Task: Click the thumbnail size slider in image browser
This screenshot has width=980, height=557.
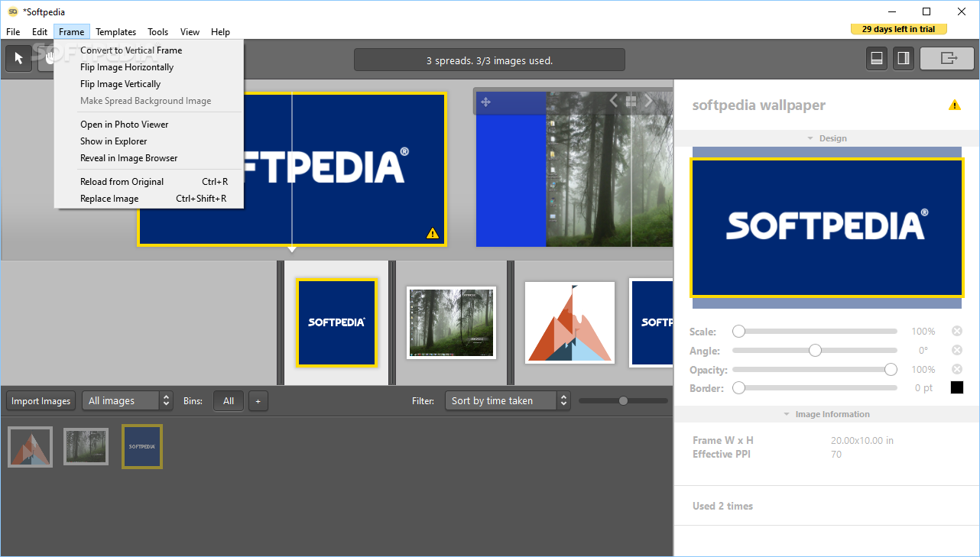Action: coord(623,400)
